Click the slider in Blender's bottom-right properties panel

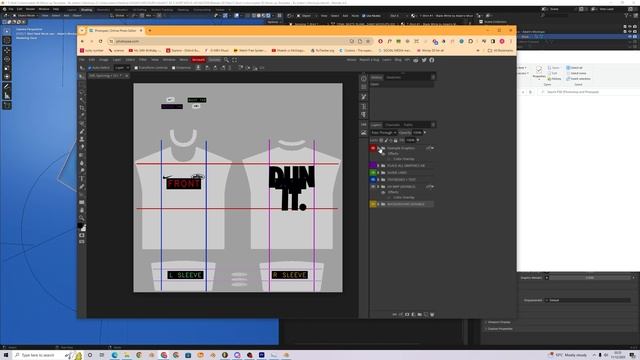coord(589,278)
